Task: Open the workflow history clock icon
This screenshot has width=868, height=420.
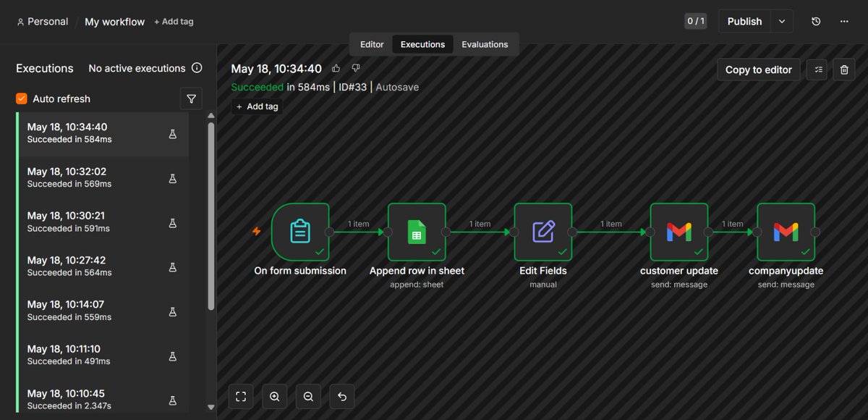Action: coord(816,22)
